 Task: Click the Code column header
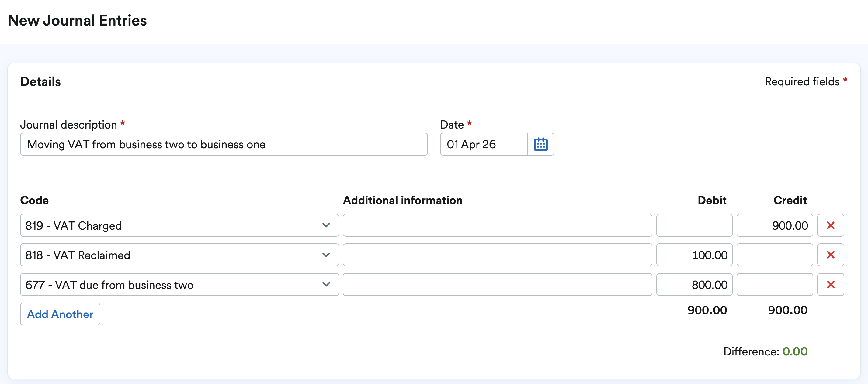(x=34, y=200)
